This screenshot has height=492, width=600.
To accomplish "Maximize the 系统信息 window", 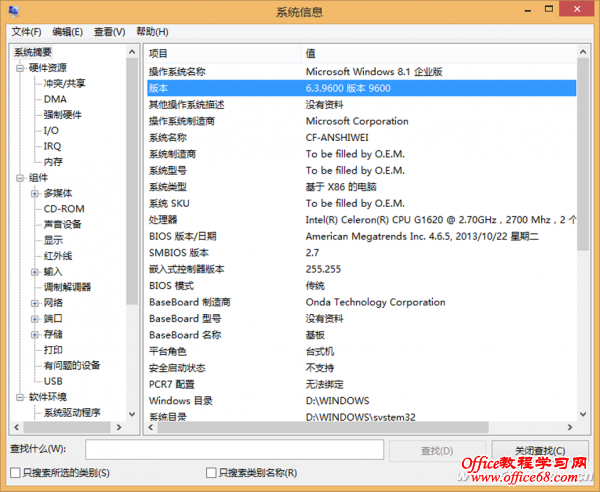I will point(549,10).
